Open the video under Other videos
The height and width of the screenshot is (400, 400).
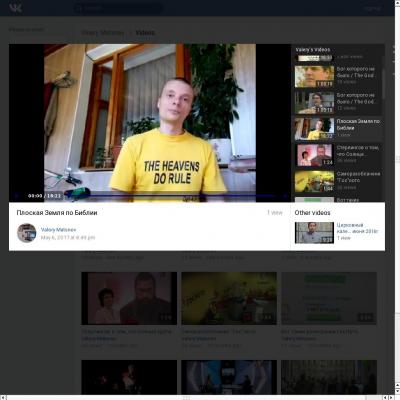click(x=314, y=233)
